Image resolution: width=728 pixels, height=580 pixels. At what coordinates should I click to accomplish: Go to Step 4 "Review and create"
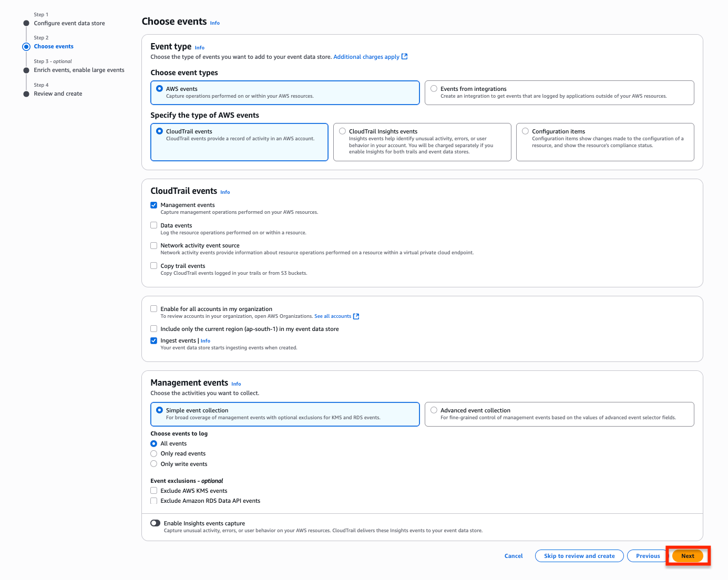click(x=58, y=94)
